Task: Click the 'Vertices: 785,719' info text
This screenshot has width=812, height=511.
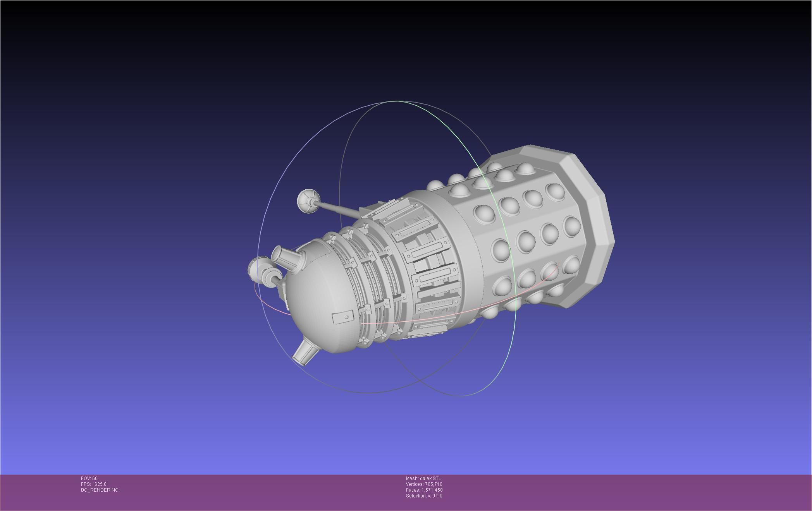Action: pyautogui.click(x=424, y=484)
